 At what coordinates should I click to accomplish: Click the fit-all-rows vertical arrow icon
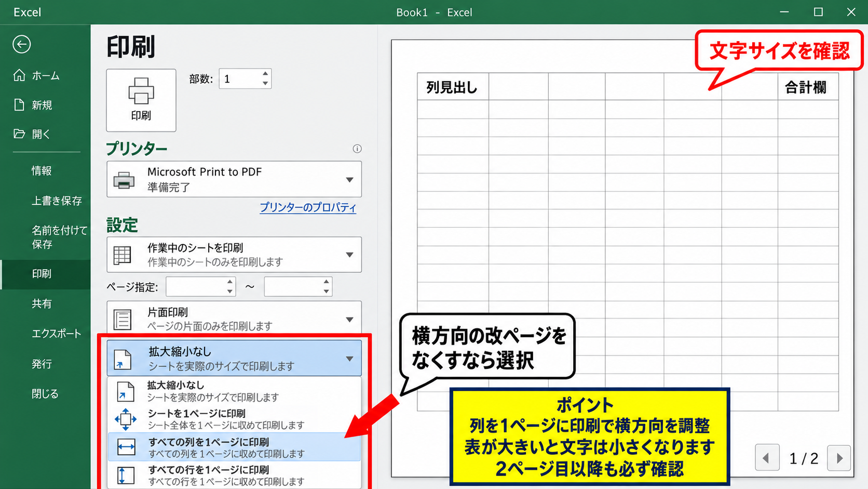(x=126, y=475)
